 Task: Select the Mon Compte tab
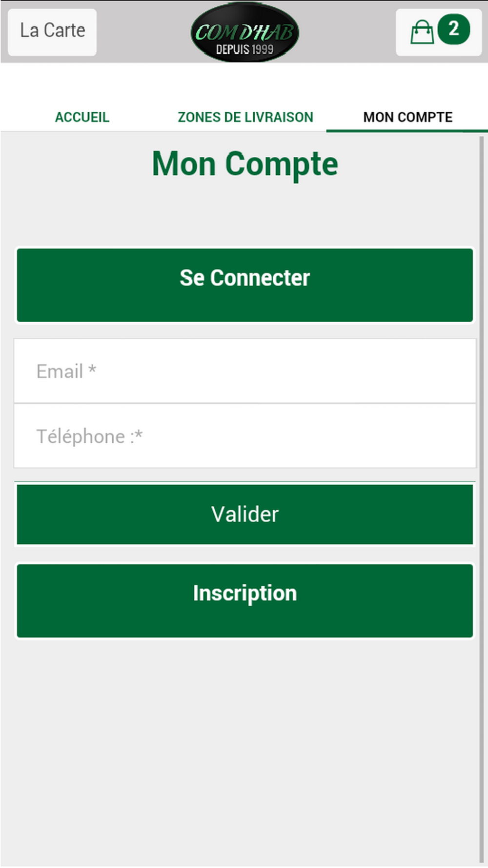pos(408,117)
